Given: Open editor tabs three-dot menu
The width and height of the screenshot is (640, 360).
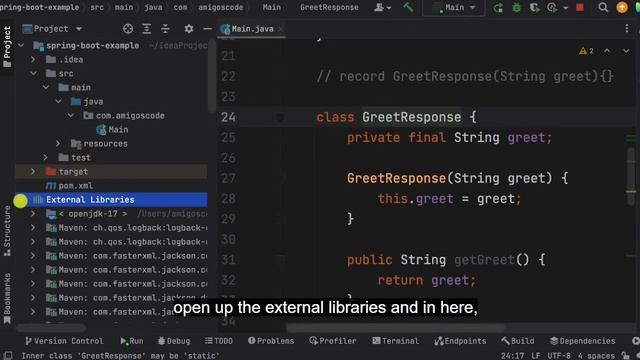Looking at the screenshot, I should click(627, 29).
